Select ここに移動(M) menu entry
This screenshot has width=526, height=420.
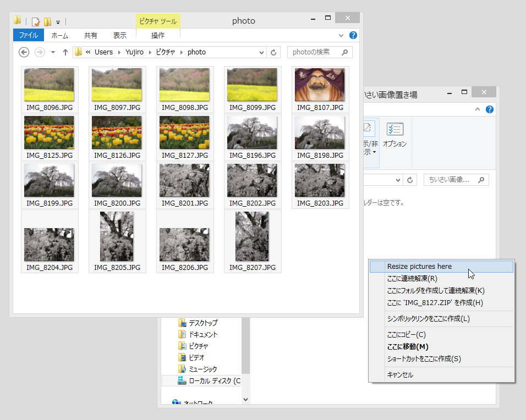(441, 347)
